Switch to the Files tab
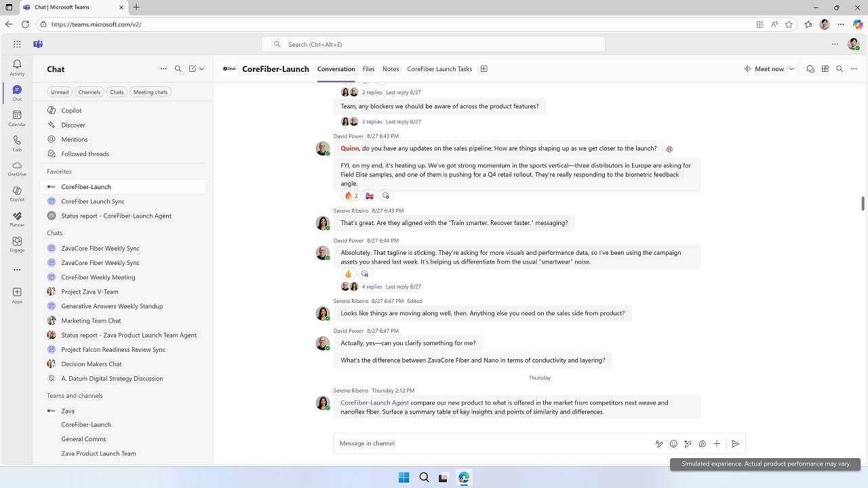 [x=368, y=69]
